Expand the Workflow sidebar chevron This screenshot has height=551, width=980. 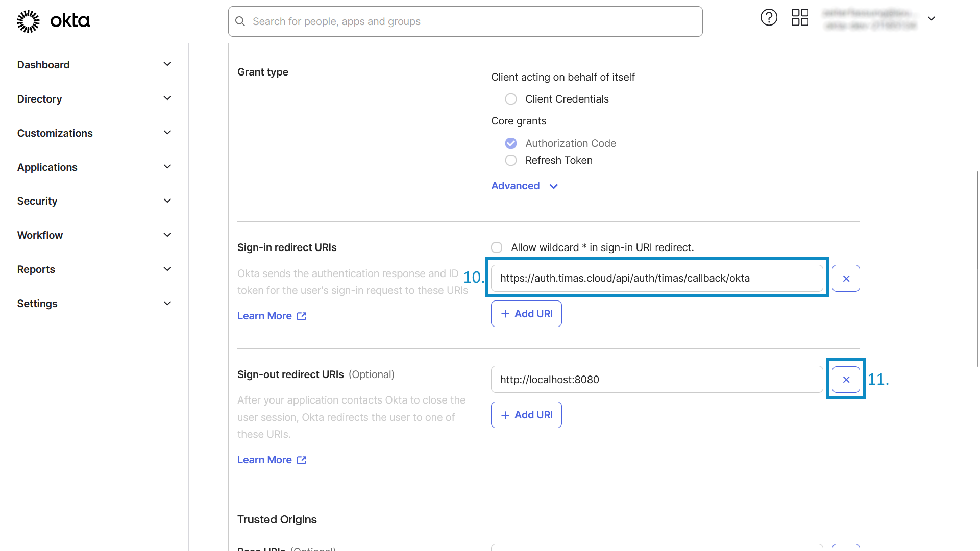point(167,235)
